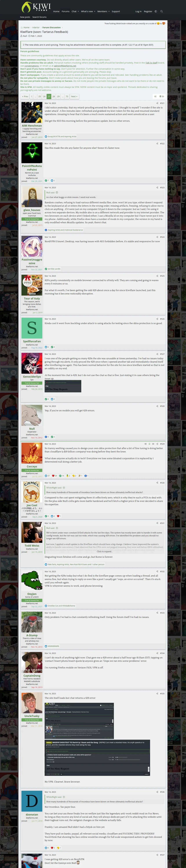The image size is (186, 868).
Task: Expand the Chat menu dropdown arrow
Action: point(78,11)
